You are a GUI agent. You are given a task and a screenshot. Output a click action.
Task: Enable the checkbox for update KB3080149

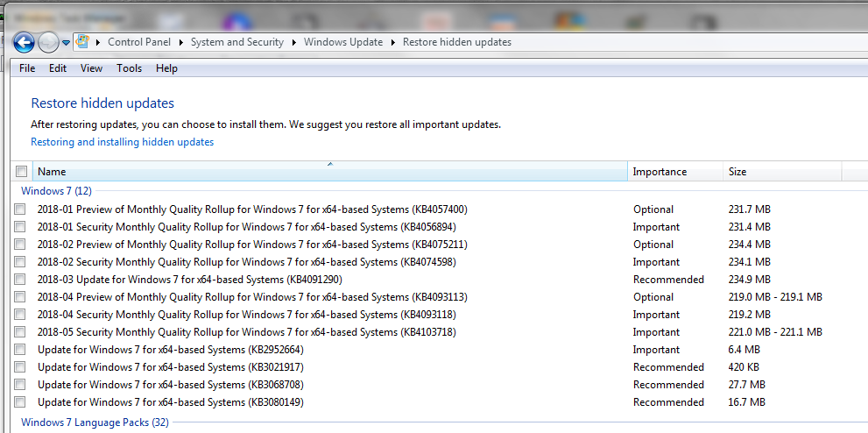click(x=20, y=402)
